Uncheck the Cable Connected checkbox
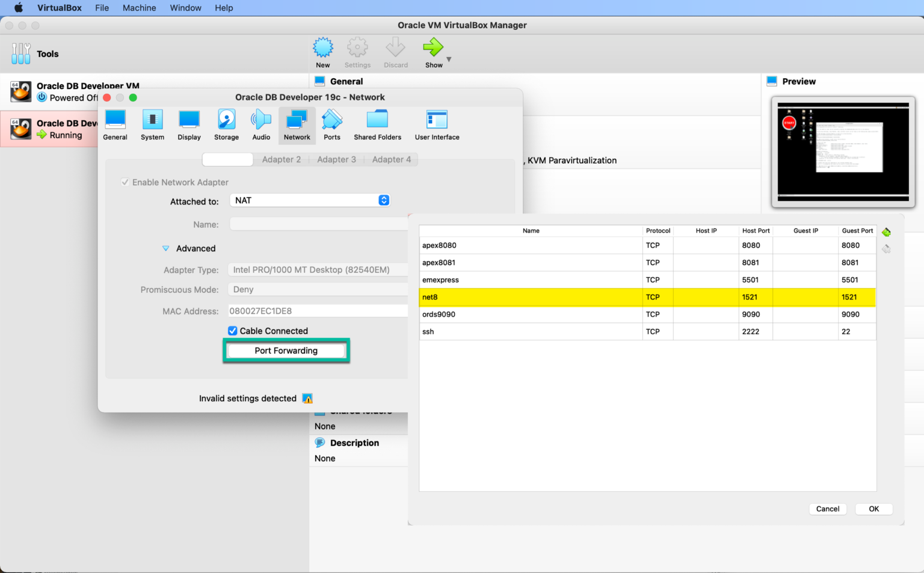The image size is (924, 573). pos(233,331)
